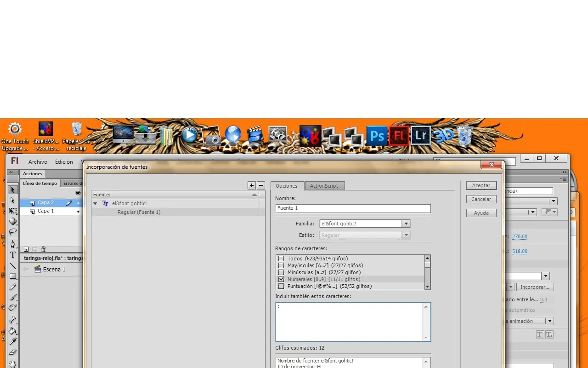The height and width of the screenshot is (368, 588).
Task: Open the Familia font dropdown
Action: pyautogui.click(x=406, y=224)
